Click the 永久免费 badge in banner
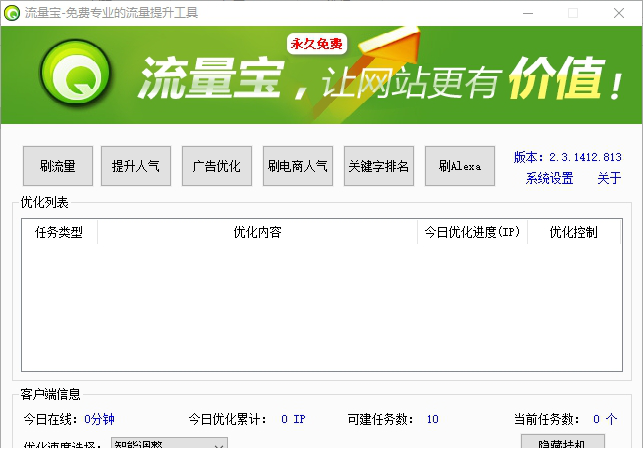643x465 pixels. [317, 43]
